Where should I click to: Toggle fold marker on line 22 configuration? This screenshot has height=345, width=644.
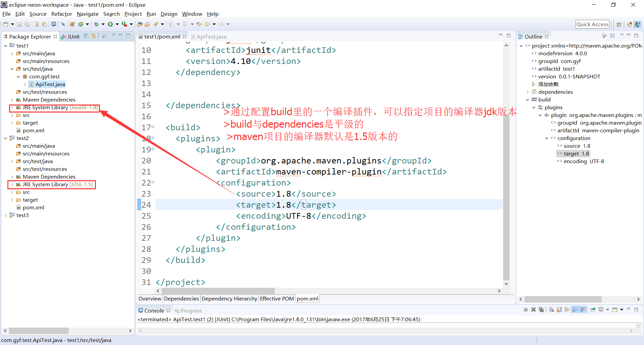coord(153,182)
